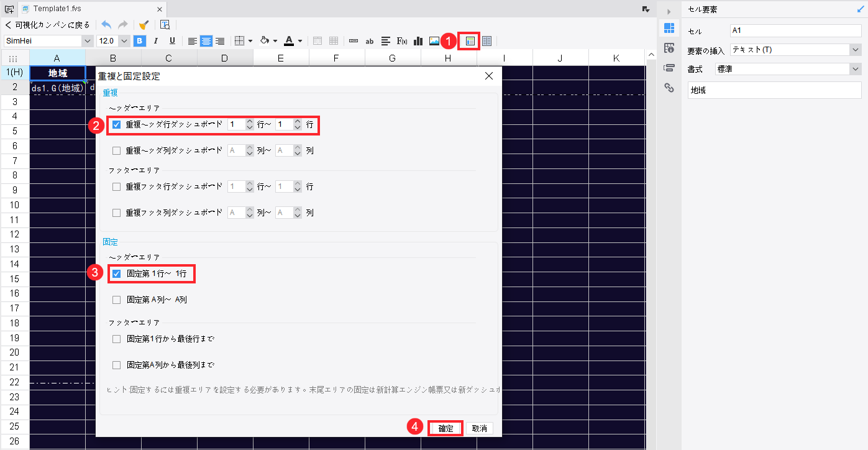Screen dimensions: 868x450
Task: Switch to the Template1.fvs tab
Action: coord(92,9)
